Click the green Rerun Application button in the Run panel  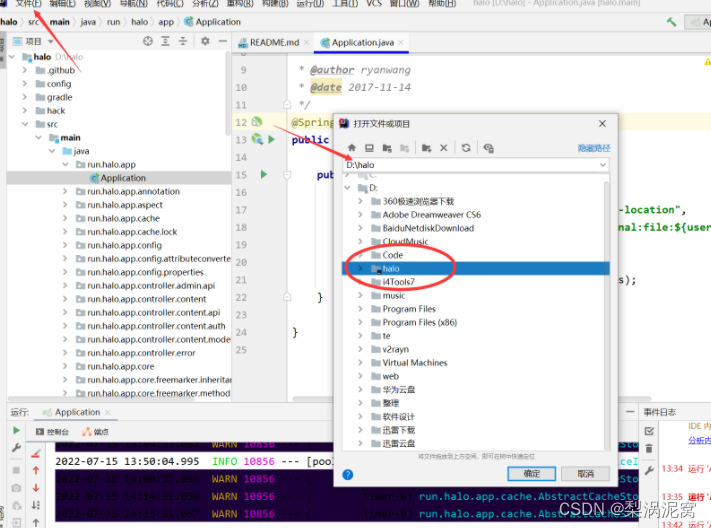tap(16, 430)
